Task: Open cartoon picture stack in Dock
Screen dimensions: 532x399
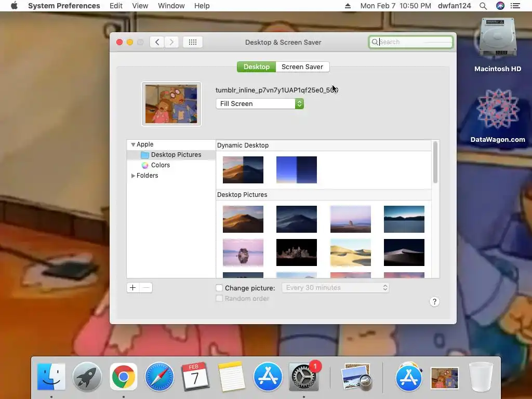Action: point(445,378)
